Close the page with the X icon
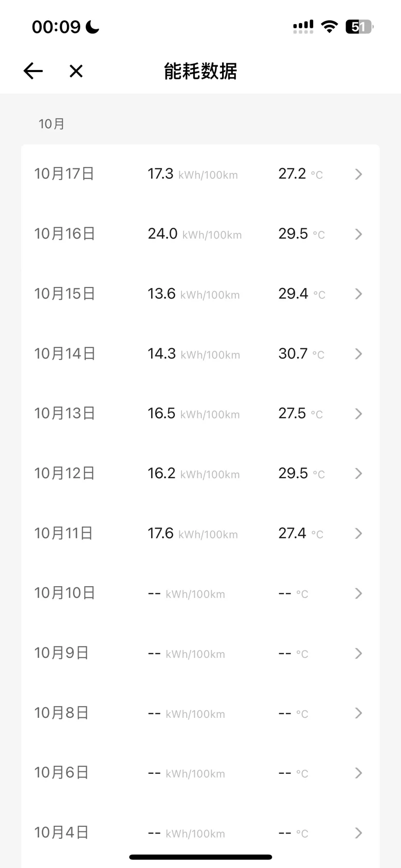 [76, 71]
